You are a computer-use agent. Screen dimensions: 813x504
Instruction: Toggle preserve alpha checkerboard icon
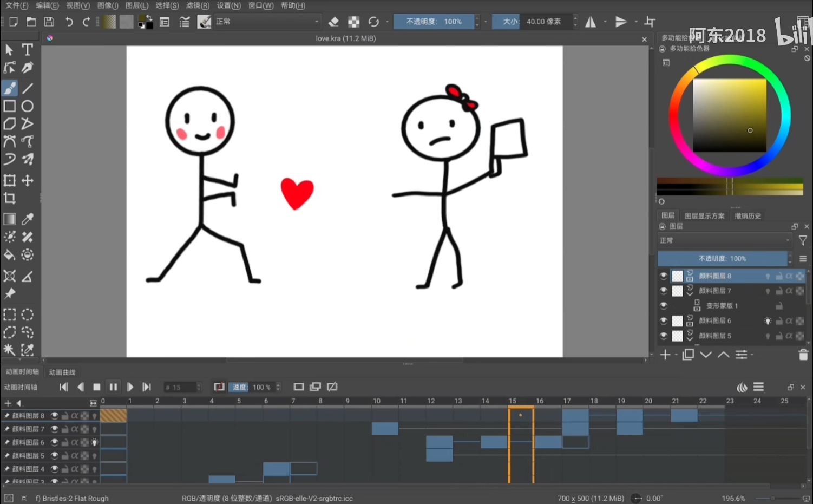tap(353, 22)
